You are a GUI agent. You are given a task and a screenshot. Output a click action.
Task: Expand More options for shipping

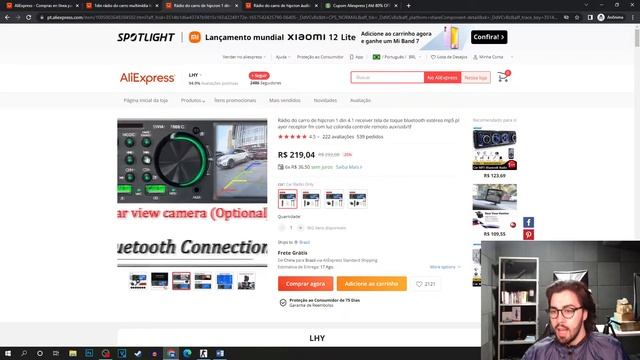[445, 267]
